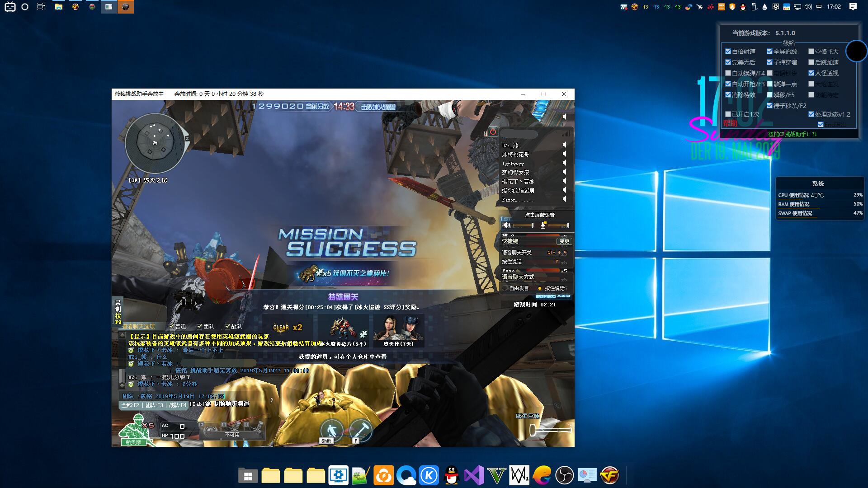Image resolution: width=868 pixels, height=488 pixels.
Task: Click the F hammer skill icon in game HUD
Action: pos(360,430)
